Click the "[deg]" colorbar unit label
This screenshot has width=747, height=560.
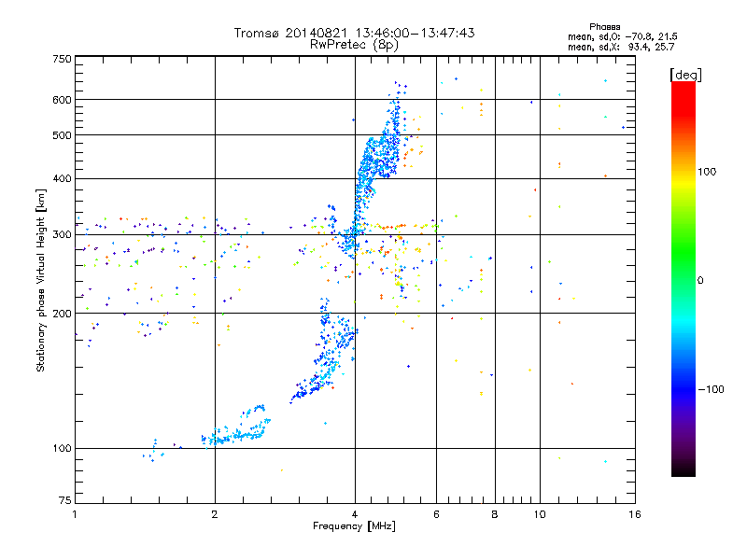685,75
